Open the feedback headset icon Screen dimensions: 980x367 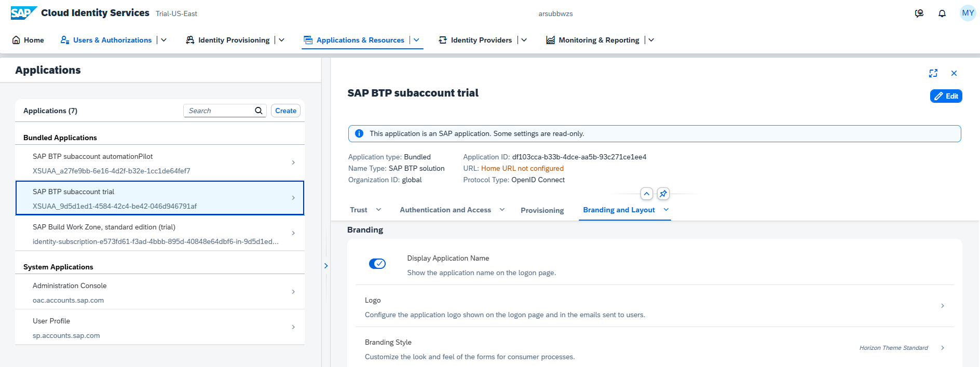[919, 13]
